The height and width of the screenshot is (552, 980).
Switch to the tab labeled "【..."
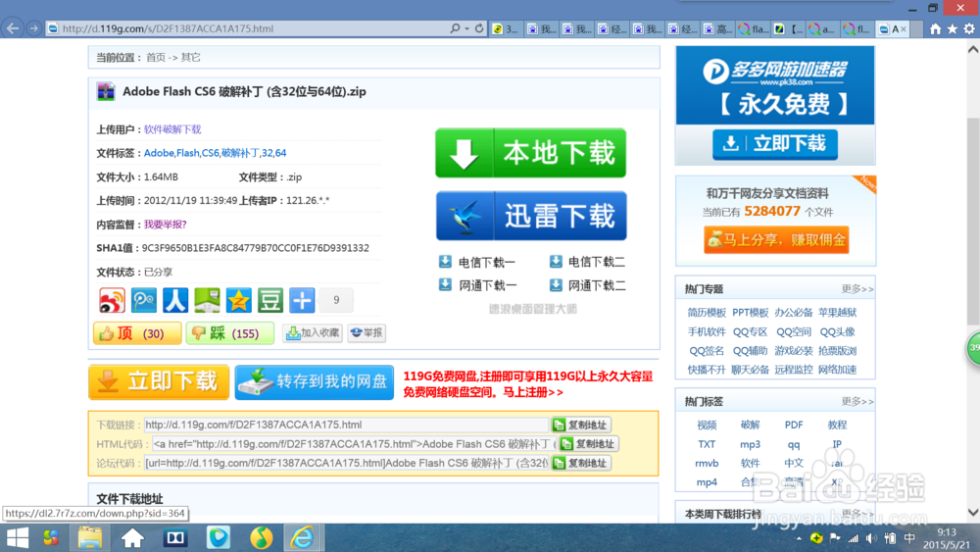coord(788,28)
